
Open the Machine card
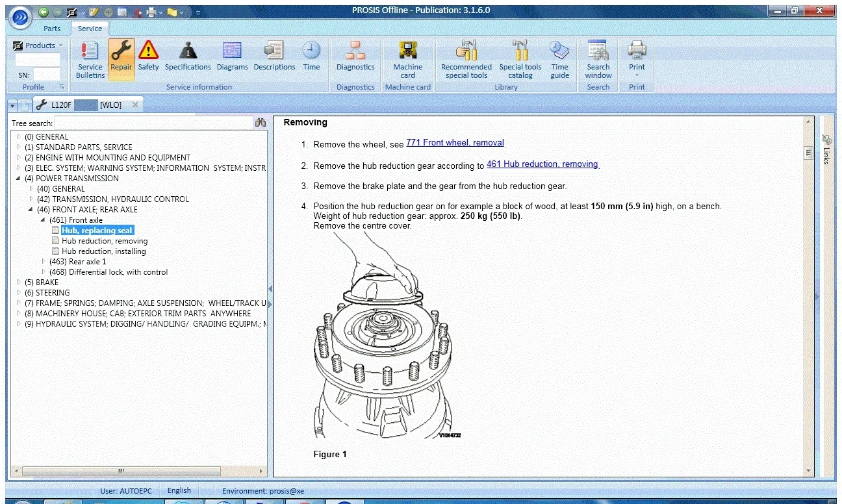[407, 58]
